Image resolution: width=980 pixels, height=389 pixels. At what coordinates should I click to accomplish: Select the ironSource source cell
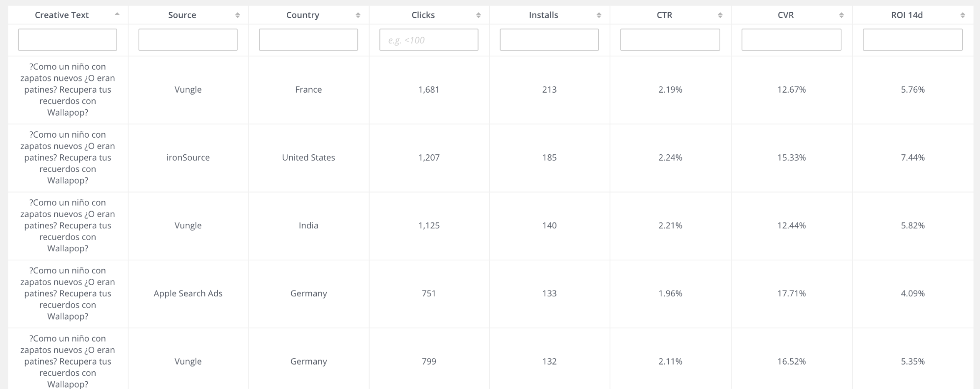188,157
